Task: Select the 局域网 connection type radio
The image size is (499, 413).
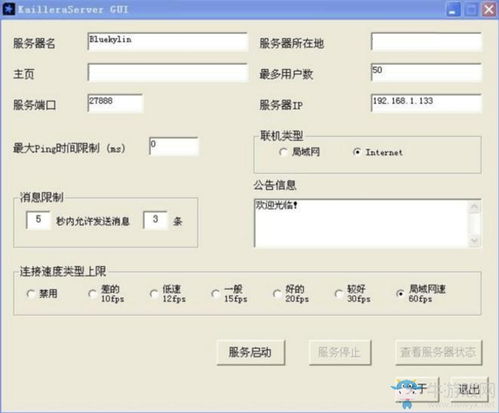Action: click(283, 152)
